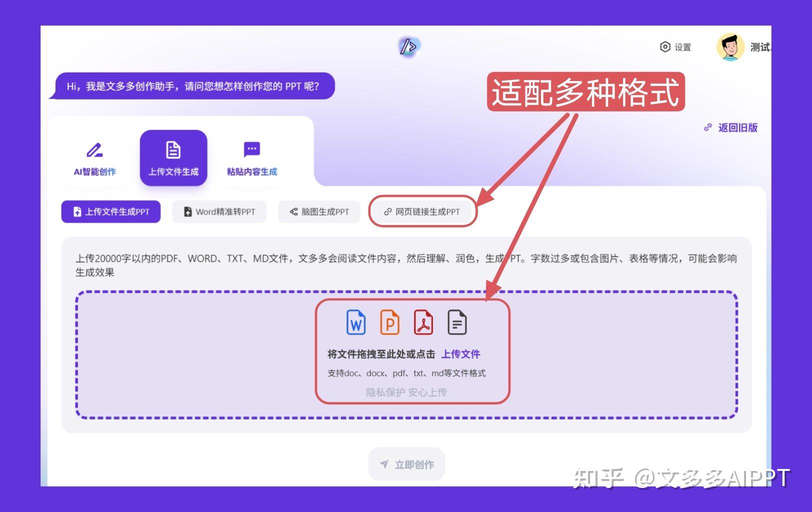Click the red PDF file icon
The height and width of the screenshot is (512, 812).
click(x=423, y=322)
